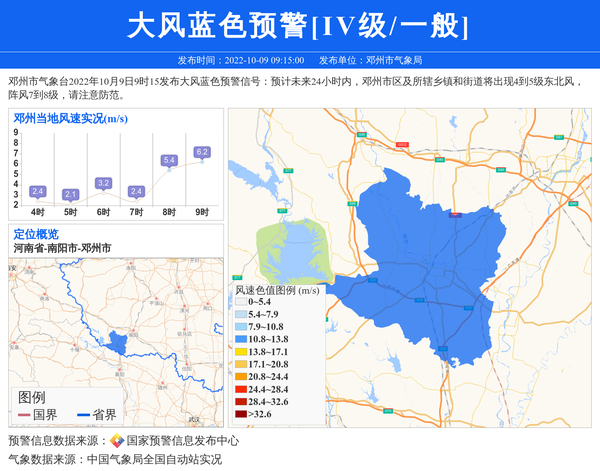Click the 6.2 wind speed bubble at 9时

point(202,152)
